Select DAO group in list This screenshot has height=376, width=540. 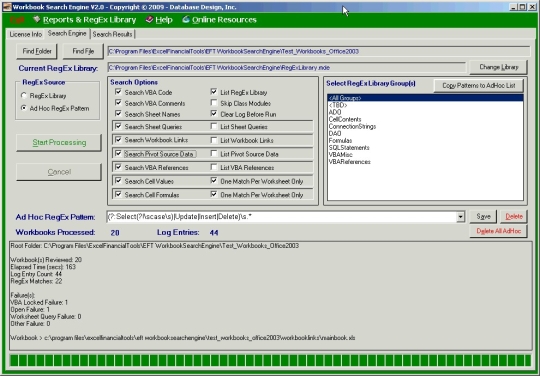(425, 134)
